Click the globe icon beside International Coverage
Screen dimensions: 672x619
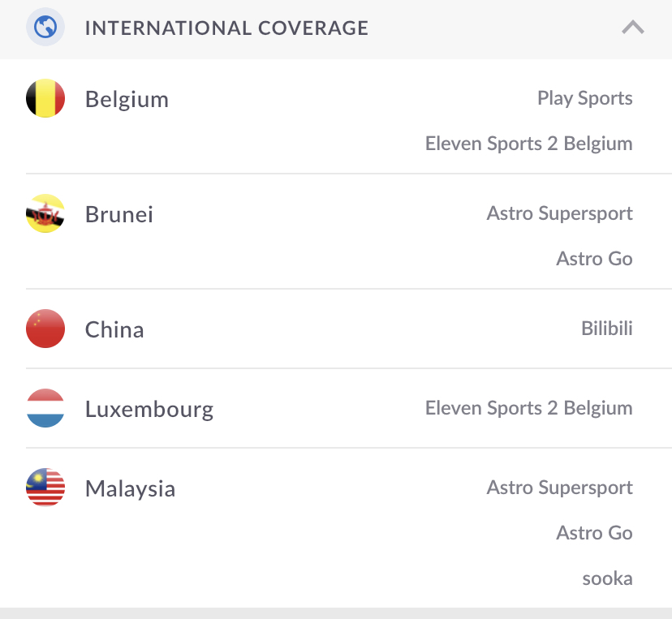pyautogui.click(x=45, y=28)
